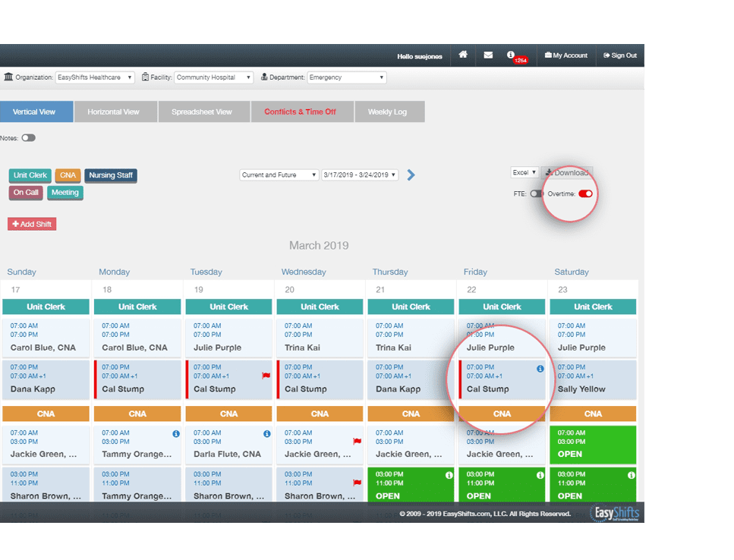
Task: Click the blue next-week arrow
Action: 411,175
